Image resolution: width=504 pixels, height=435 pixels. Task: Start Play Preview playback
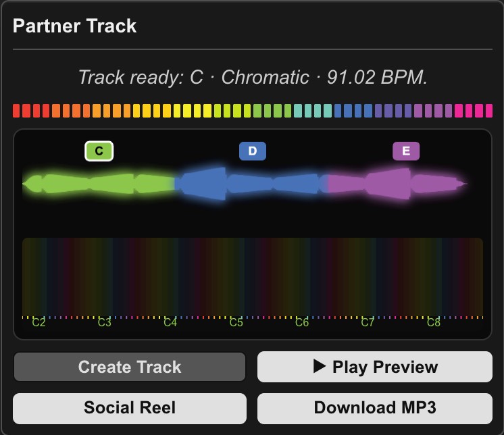click(x=375, y=367)
